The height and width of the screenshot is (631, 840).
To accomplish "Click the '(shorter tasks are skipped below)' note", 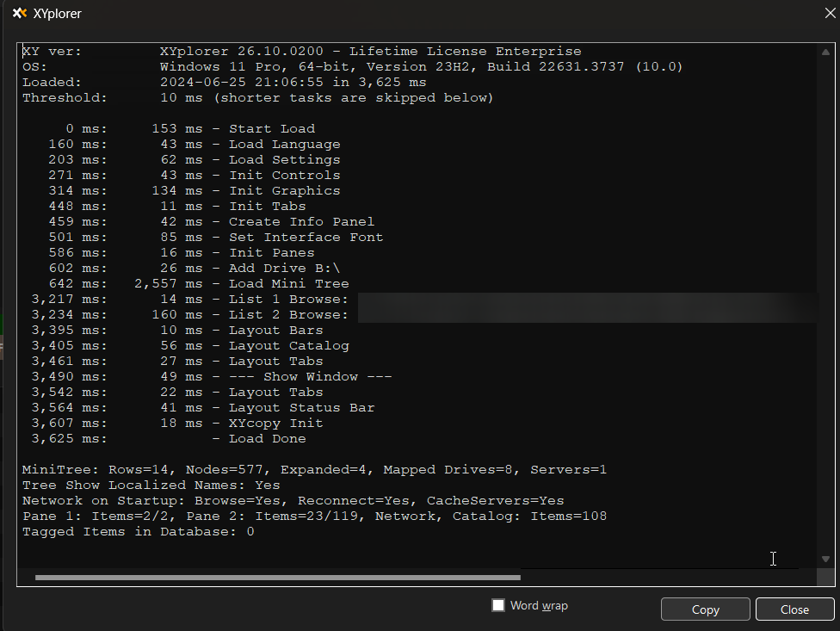I will click(354, 98).
